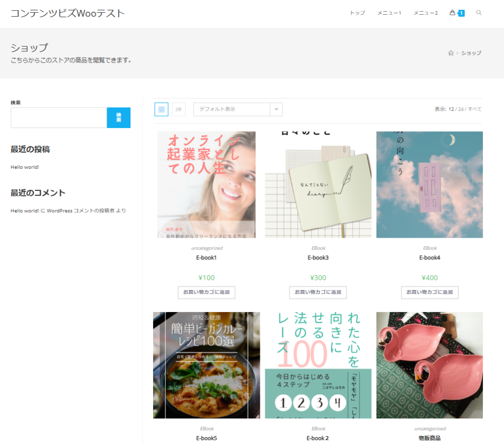Switch to grid view layout
504x445 pixels.
(x=161, y=109)
